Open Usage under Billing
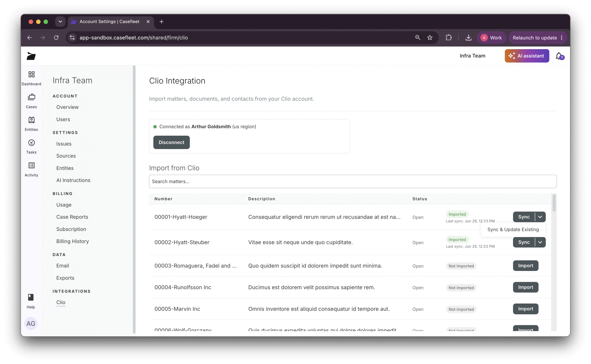This screenshot has height=364, width=591. click(64, 205)
